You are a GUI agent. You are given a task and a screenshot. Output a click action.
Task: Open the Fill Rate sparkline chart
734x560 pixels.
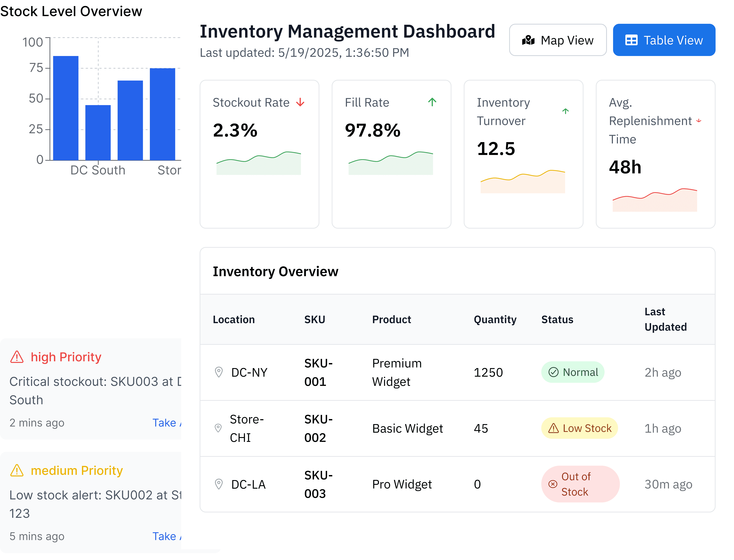point(391,163)
